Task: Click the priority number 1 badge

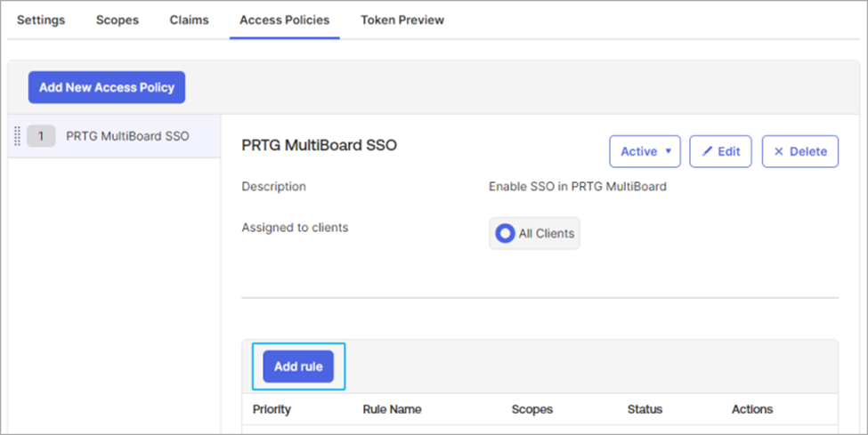Action: click(41, 136)
